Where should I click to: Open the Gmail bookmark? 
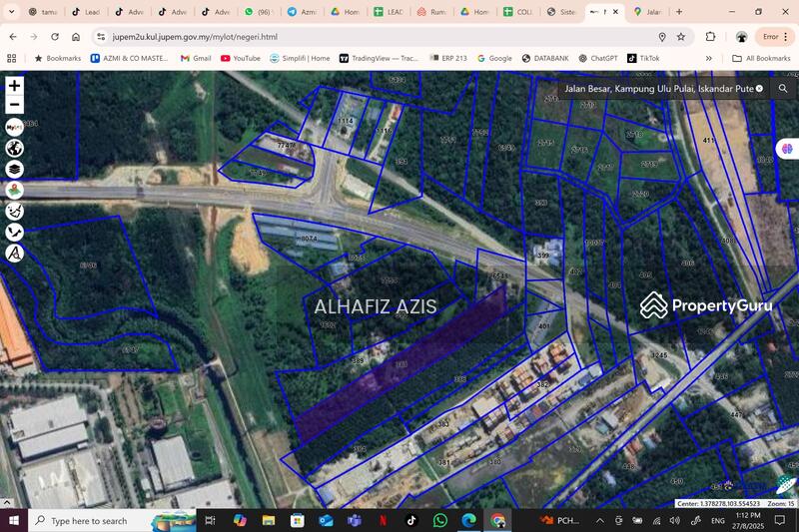(x=196, y=59)
